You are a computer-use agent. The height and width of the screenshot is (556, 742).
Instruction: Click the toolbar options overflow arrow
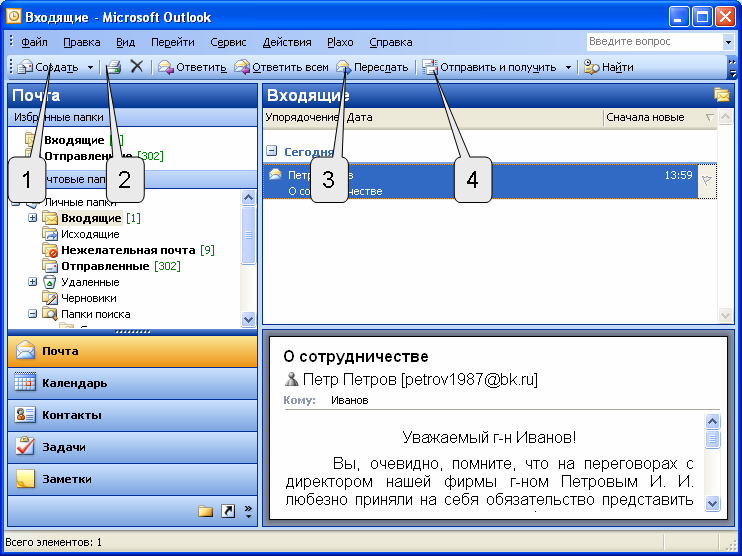point(732,68)
